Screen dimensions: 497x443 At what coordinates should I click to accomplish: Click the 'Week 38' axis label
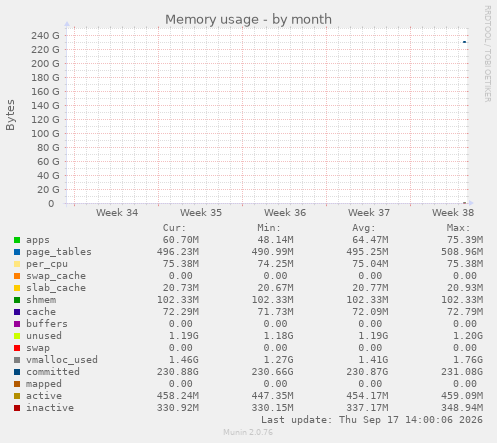(453, 213)
